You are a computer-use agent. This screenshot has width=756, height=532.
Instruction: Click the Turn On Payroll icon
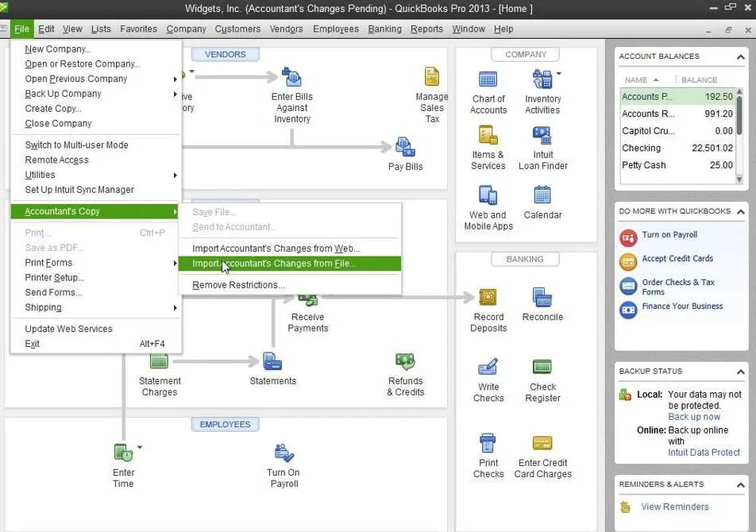pos(284,453)
